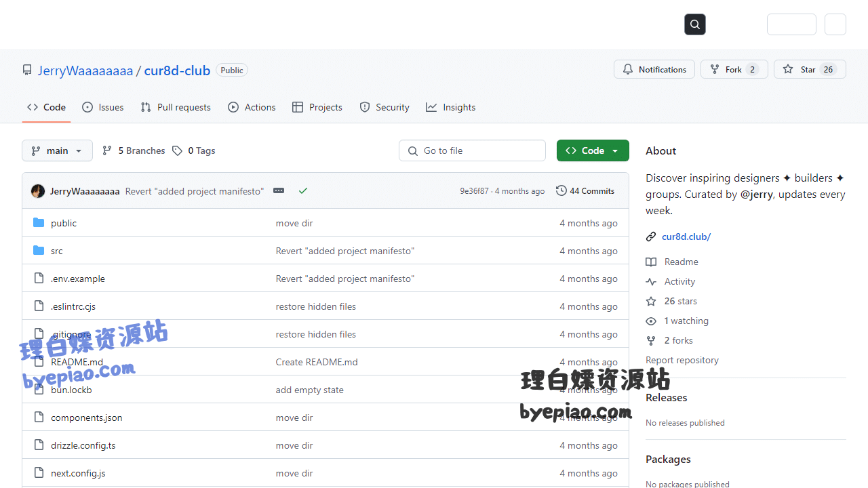Click the eye icon beside 1 watching

651,321
